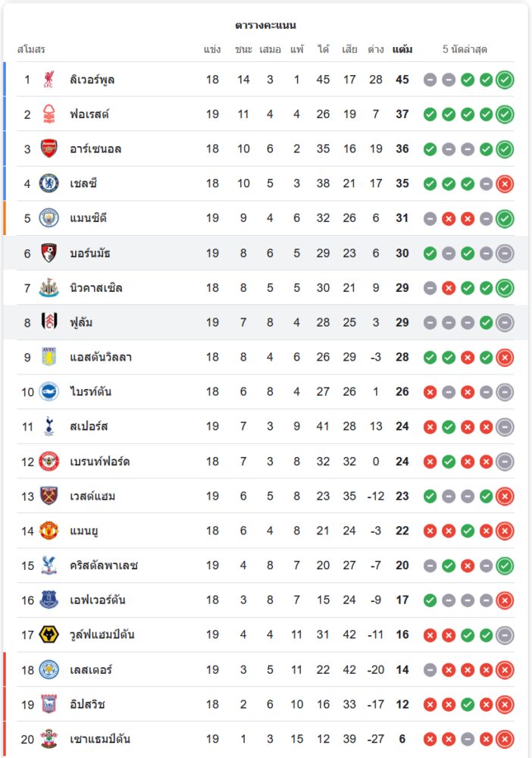The image size is (532, 758).
Task: Select the ฟูแล่ม table row
Action: coord(265,323)
